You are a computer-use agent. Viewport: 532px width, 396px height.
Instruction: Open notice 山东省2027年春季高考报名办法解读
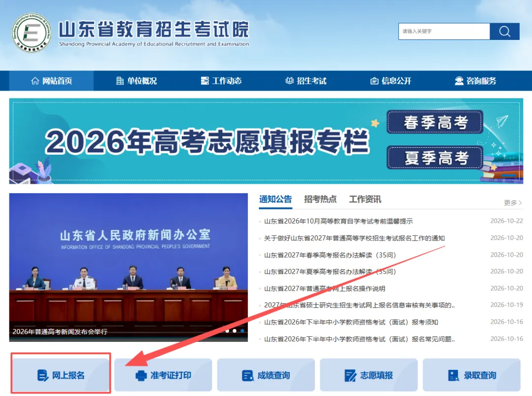point(330,255)
